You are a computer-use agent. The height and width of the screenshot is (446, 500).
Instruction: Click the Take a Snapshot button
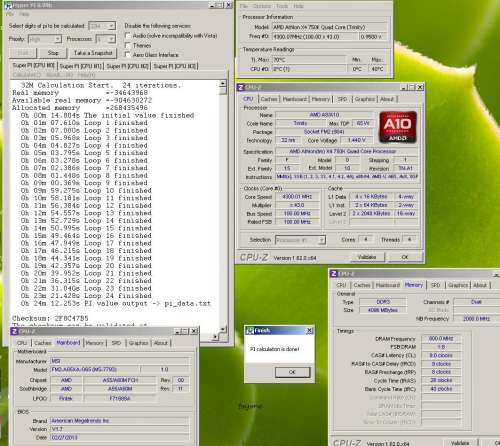[93, 53]
